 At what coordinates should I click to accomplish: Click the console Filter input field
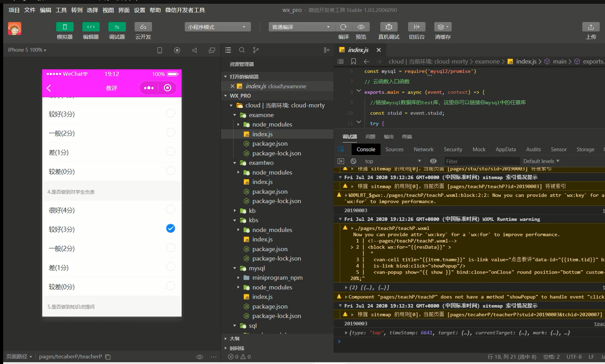tap(480, 161)
